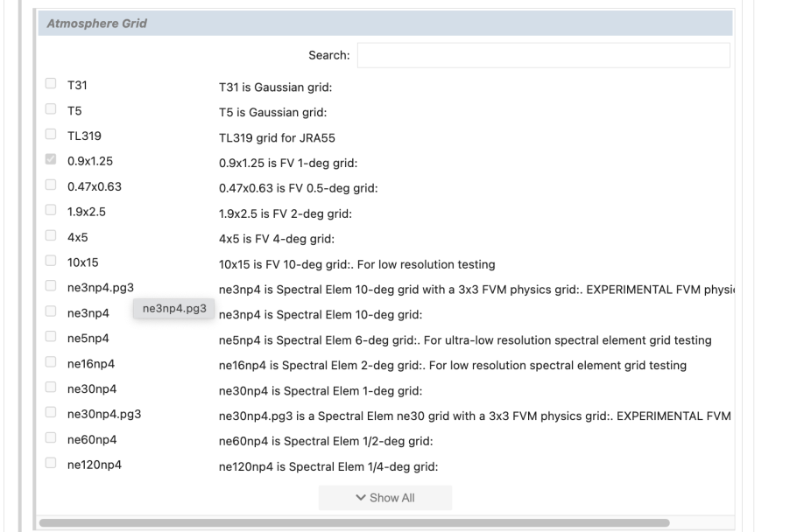Screen dimensions: 811x532
Task: Enable the 10x15 low resolution checkbox
Action: click(51, 261)
